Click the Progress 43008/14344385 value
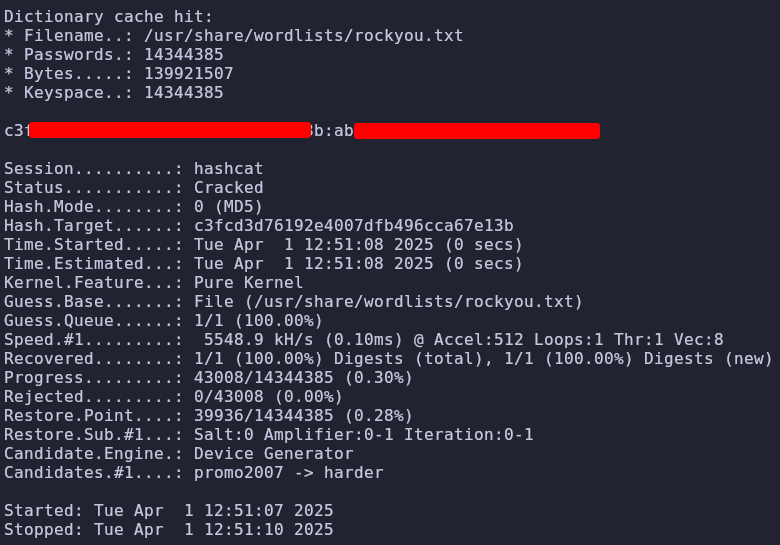The image size is (780, 545). [263, 377]
